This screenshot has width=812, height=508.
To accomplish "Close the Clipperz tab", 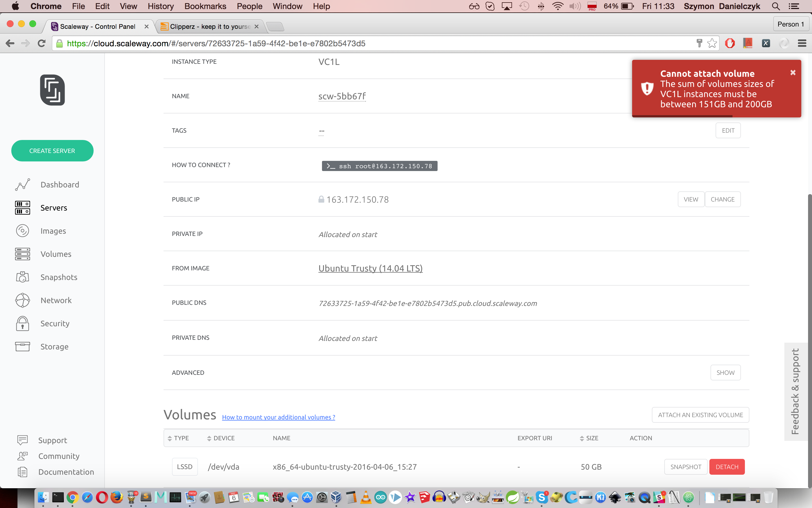I will (257, 27).
